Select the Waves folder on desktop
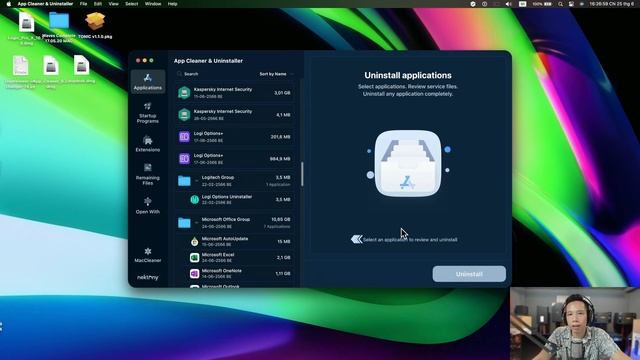 [x=59, y=27]
